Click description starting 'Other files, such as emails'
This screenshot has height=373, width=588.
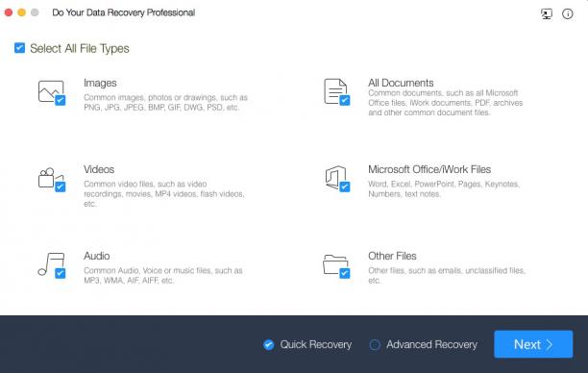coord(446,276)
